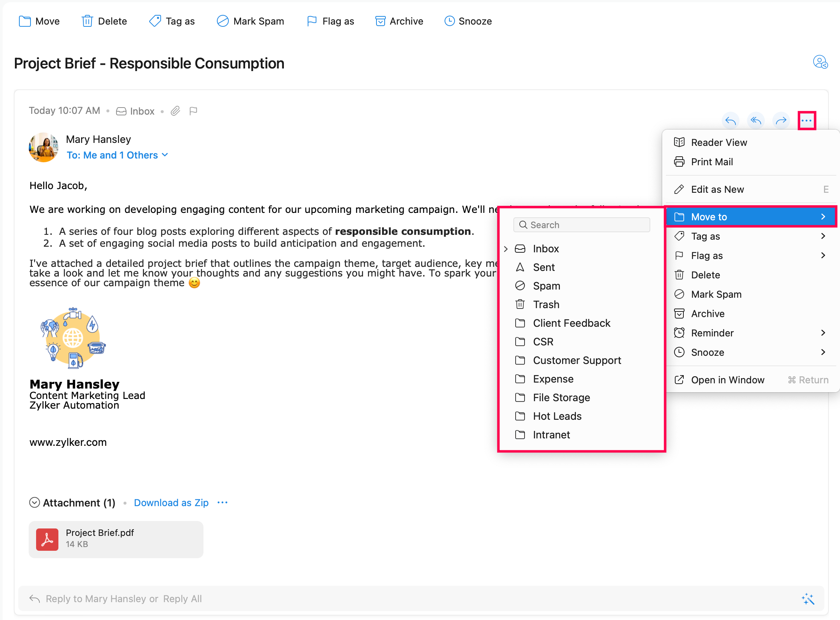Click the flag icon beside Inbox label
Image resolution: width=840 pixels, height=620 pixels.
(193, 111)
